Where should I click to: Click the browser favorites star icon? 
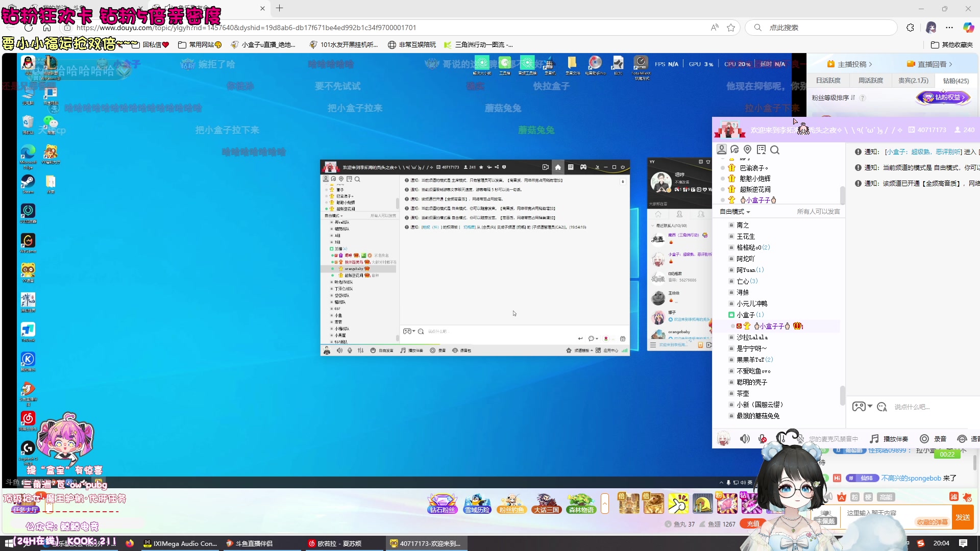point(731,28)
